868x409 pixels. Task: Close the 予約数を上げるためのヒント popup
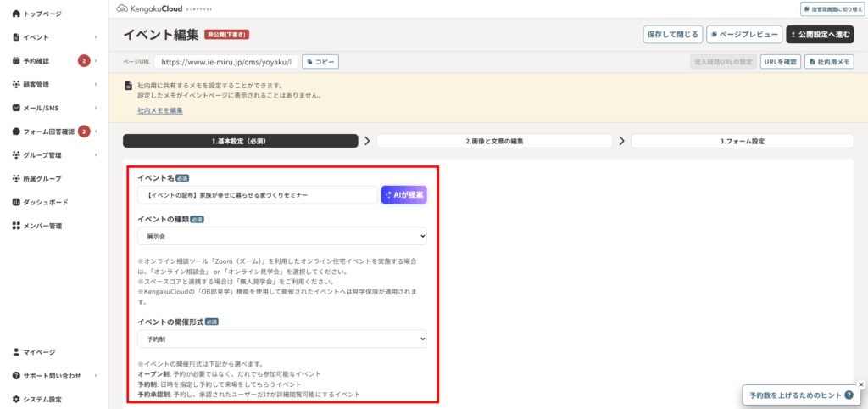860,384
